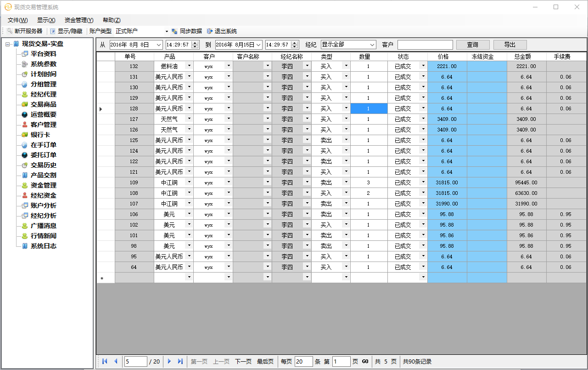
Task: Open the 资金管理(Y) menu
Action: [79, 20]
